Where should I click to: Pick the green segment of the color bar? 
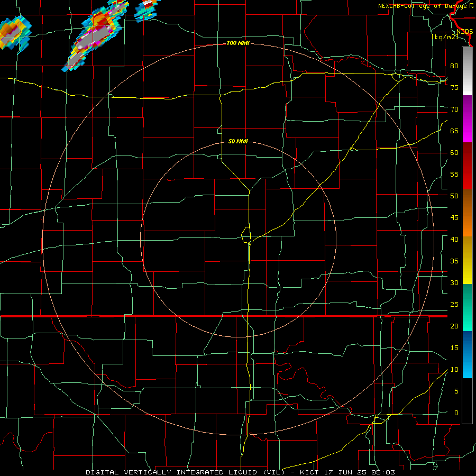pos(467,307)
